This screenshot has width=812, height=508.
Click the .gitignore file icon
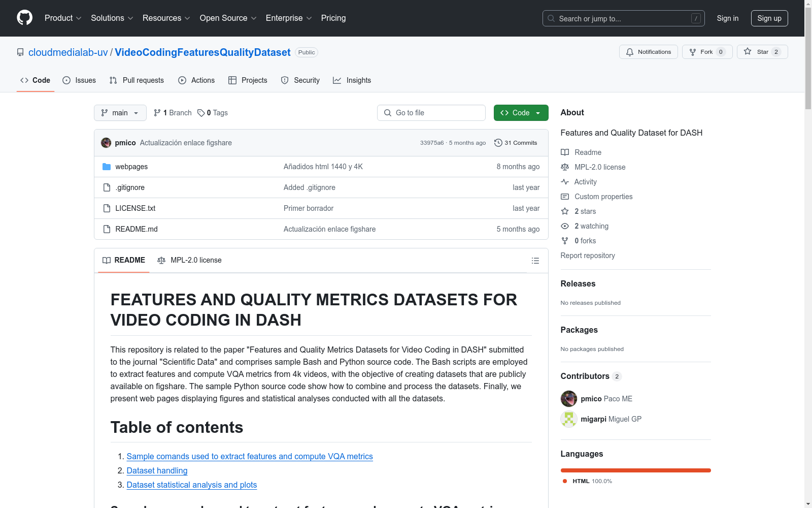click(107, 187)
